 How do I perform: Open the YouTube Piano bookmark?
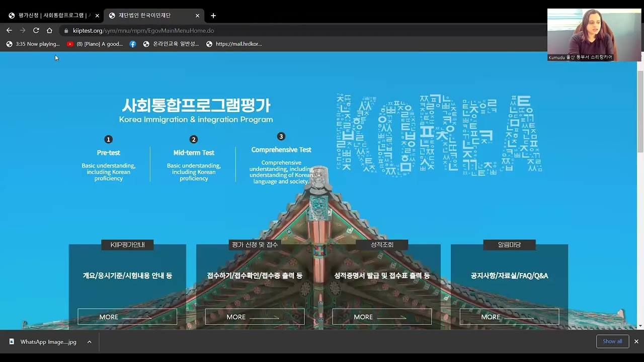pyautogui.click(x=95, y=44)
